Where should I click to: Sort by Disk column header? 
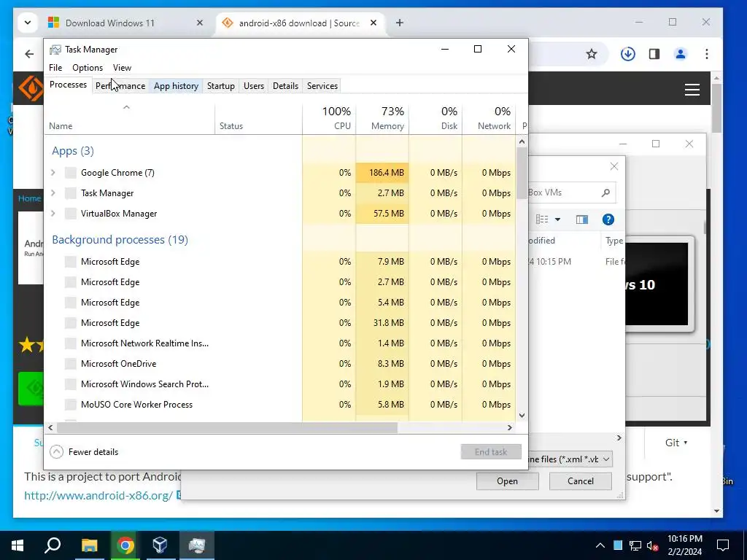click(x=436, y=118)
